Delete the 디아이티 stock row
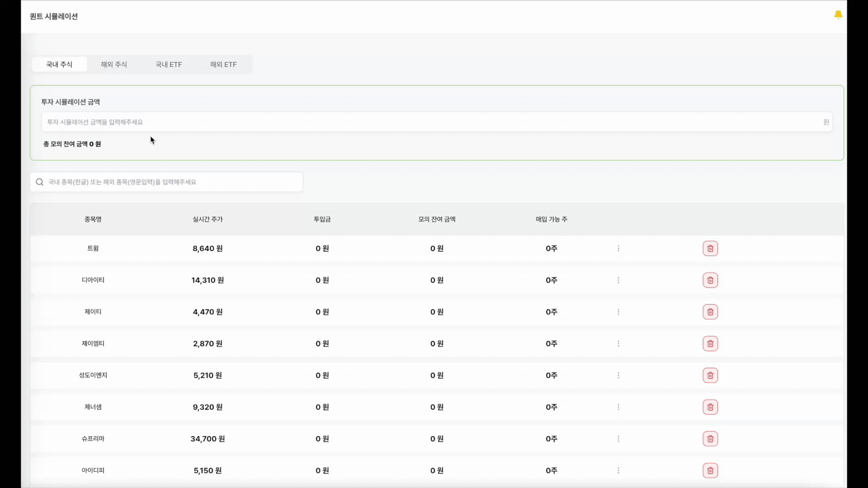This screenshot has width=868, height=488. (710, 280)
